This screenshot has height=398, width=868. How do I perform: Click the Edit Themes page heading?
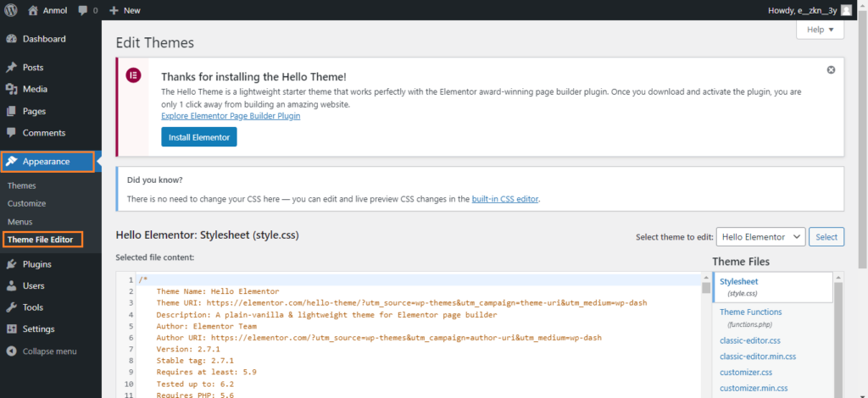(155, 42)
